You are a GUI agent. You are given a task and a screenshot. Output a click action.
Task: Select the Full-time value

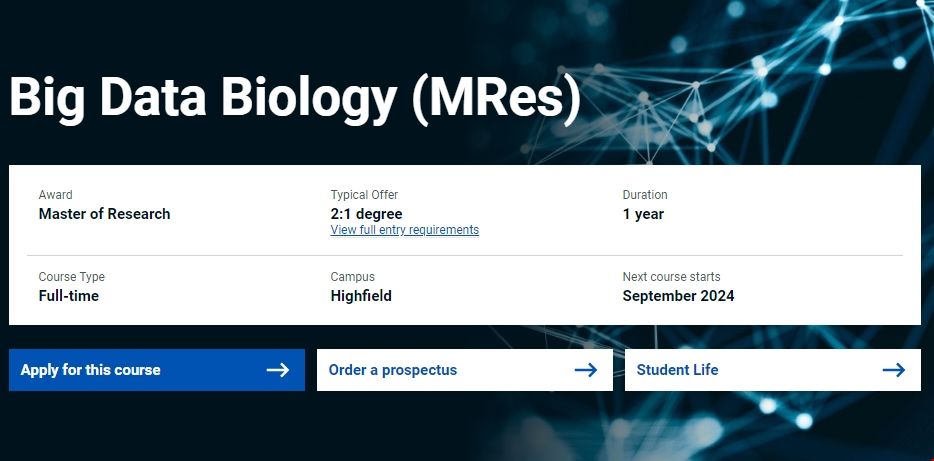[x=69, y=296]
